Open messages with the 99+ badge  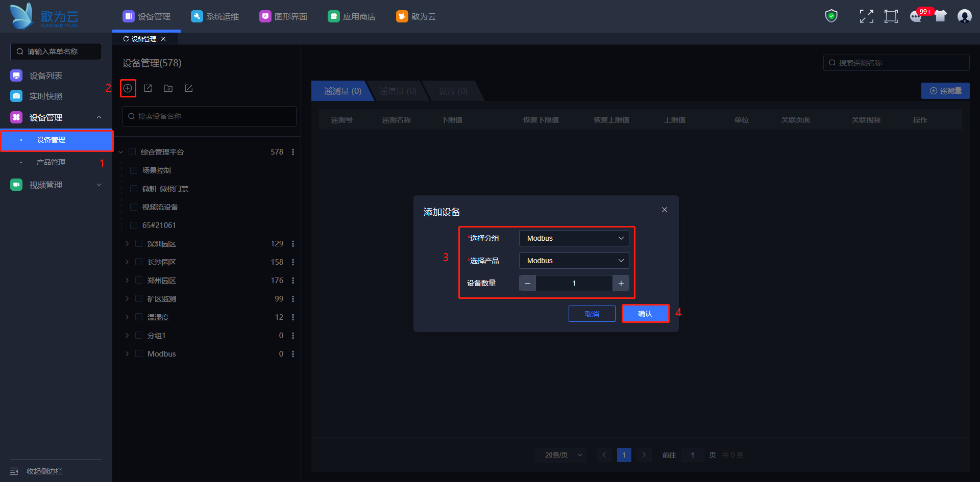pyautogui.click(x=916, y=16)
